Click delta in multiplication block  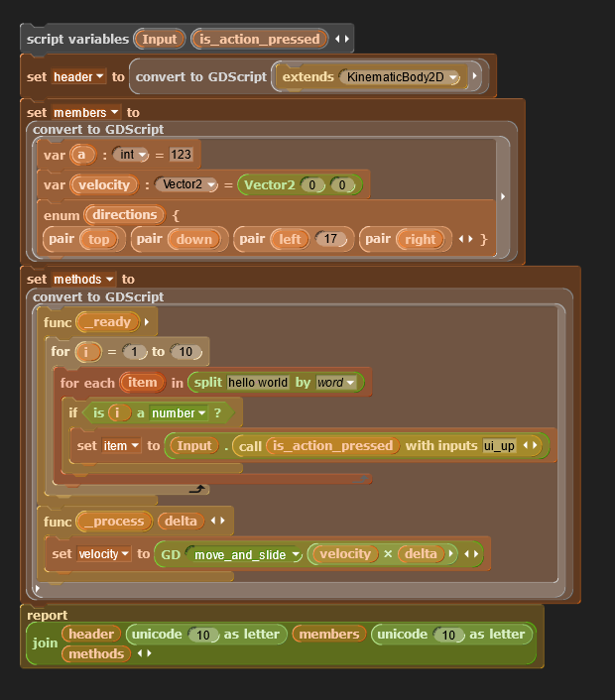[x=421, y=554]
